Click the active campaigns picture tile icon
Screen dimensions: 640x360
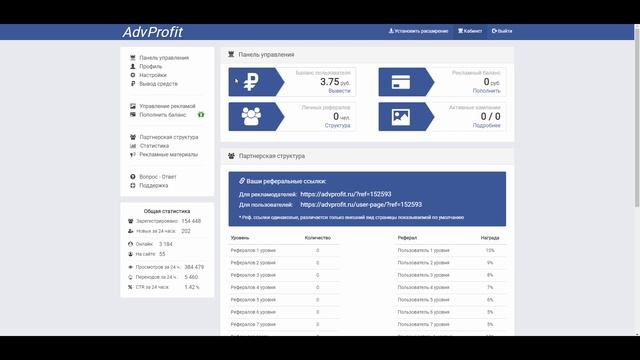coord(401,117)
